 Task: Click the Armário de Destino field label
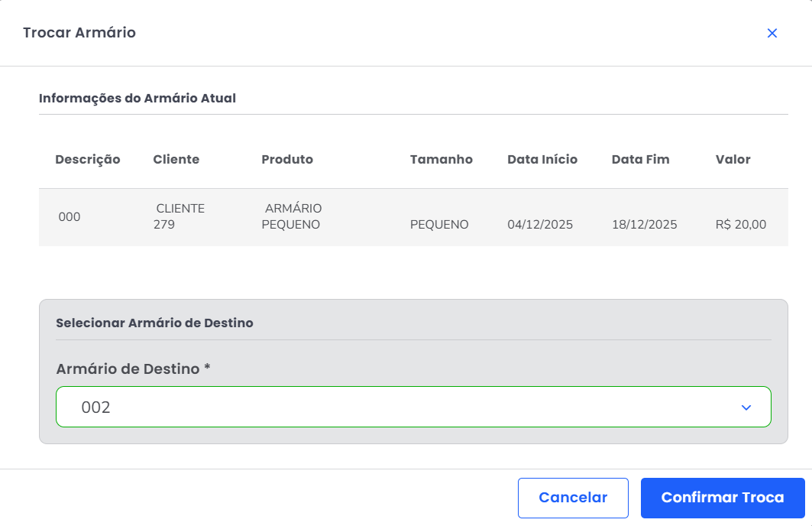[x=133, y=369]
